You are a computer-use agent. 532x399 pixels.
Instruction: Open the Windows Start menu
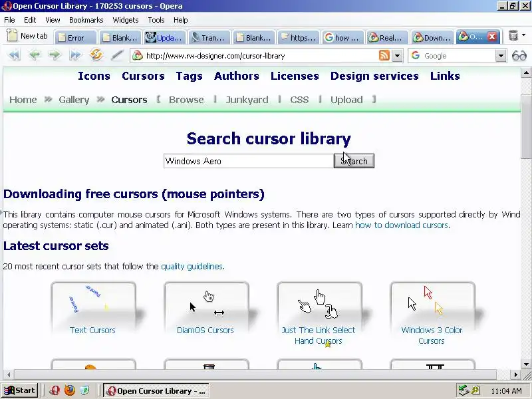[19, 390]
